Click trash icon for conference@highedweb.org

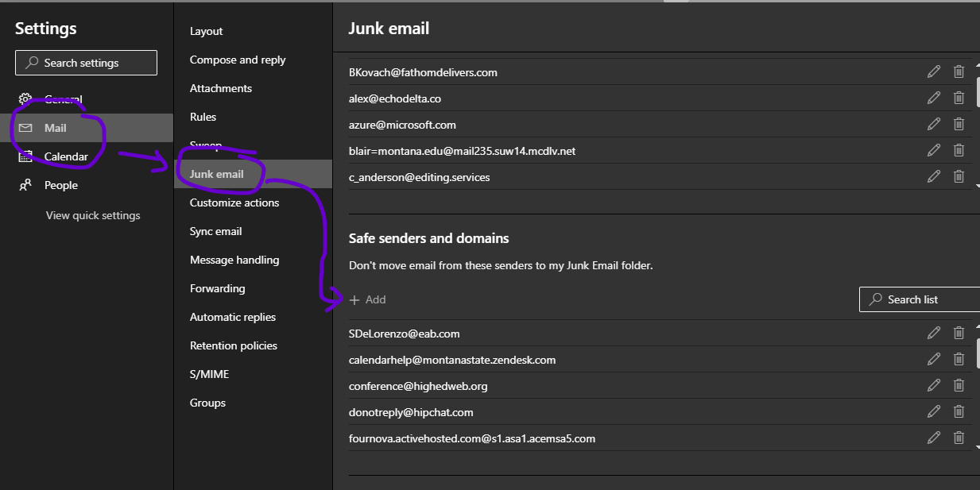tap(959, 386)
